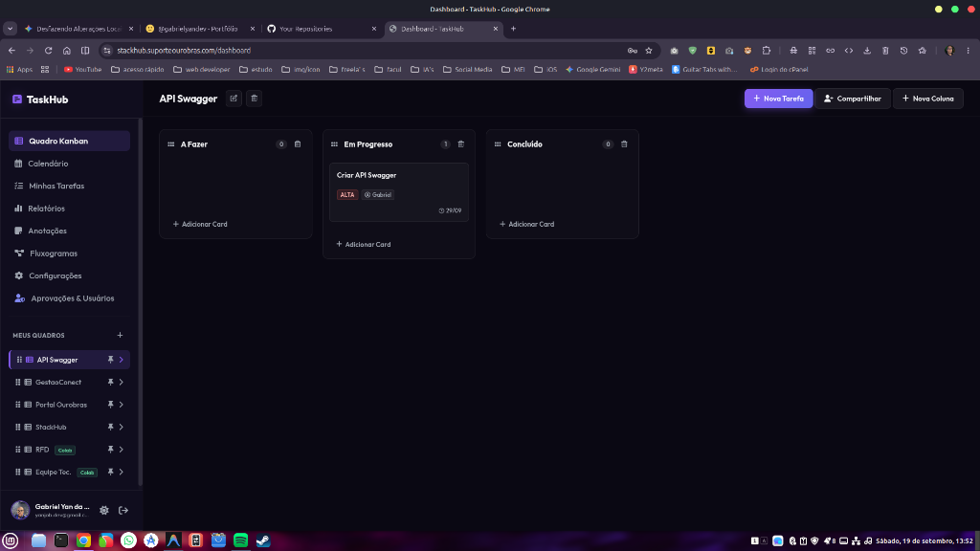
Task: Go to Minhas Tarefas
Action: click(x=69, y=187)
